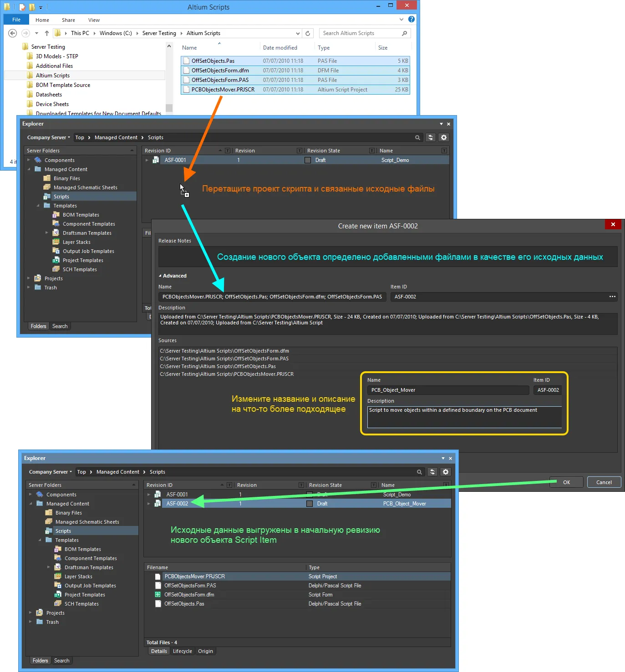
Task: Click Cancel in the Create new item dialog
Action: pyautogui.click(x=604, y=482)
